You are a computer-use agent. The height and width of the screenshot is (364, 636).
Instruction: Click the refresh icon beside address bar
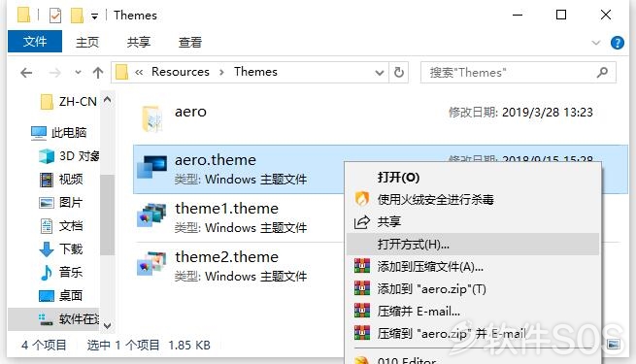point(399,73)
